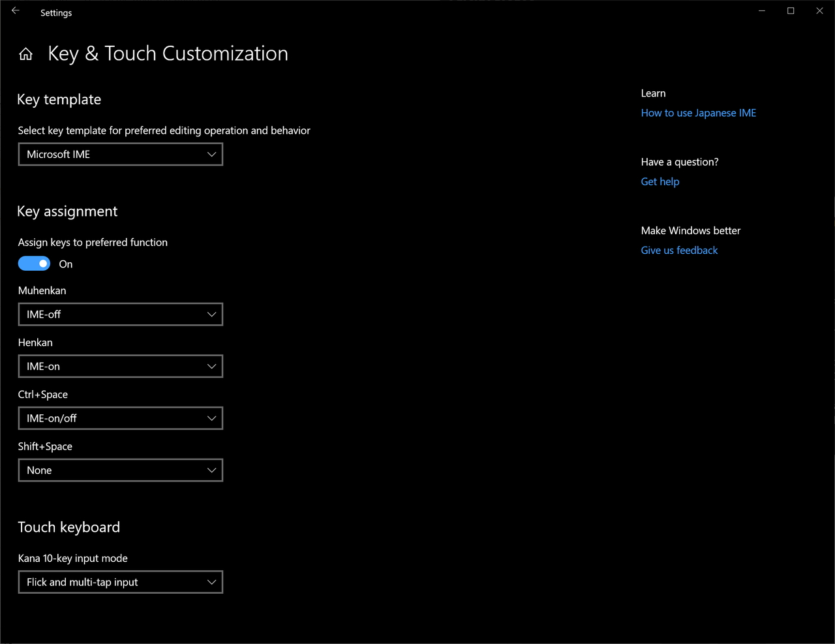
Task: Click the chevron on the Flick and multi-tap selector
Action: coord(211,581)
